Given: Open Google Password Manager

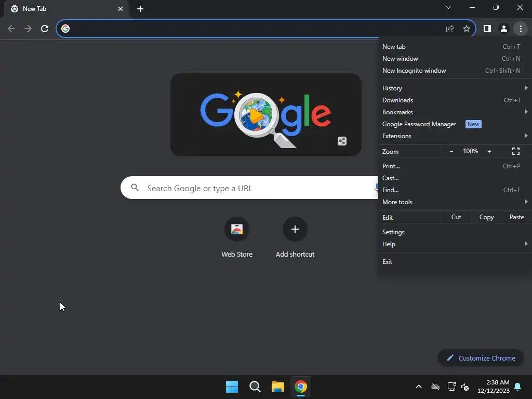Looking at the screenshot, I should (455, 124).
